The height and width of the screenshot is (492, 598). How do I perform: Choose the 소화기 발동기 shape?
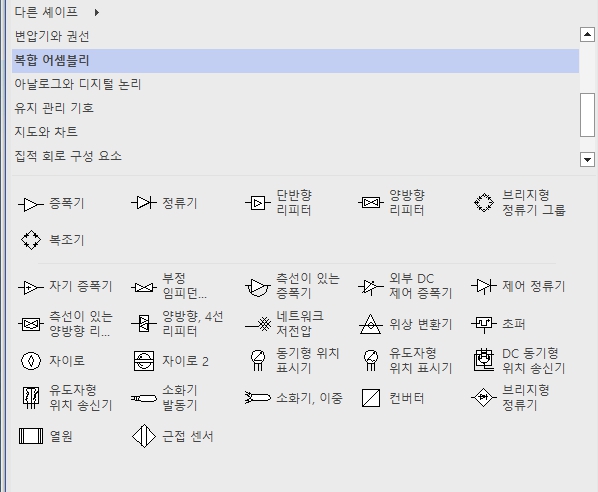[x=164, y=398]
